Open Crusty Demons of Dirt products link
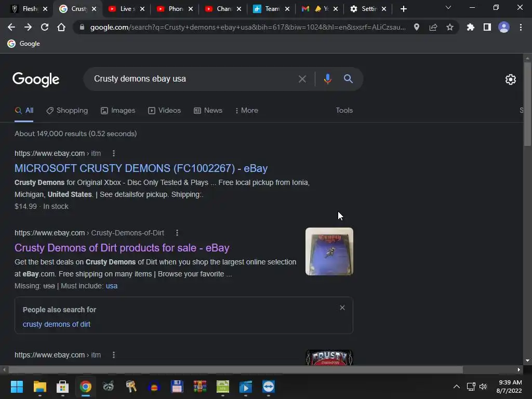 122,248
